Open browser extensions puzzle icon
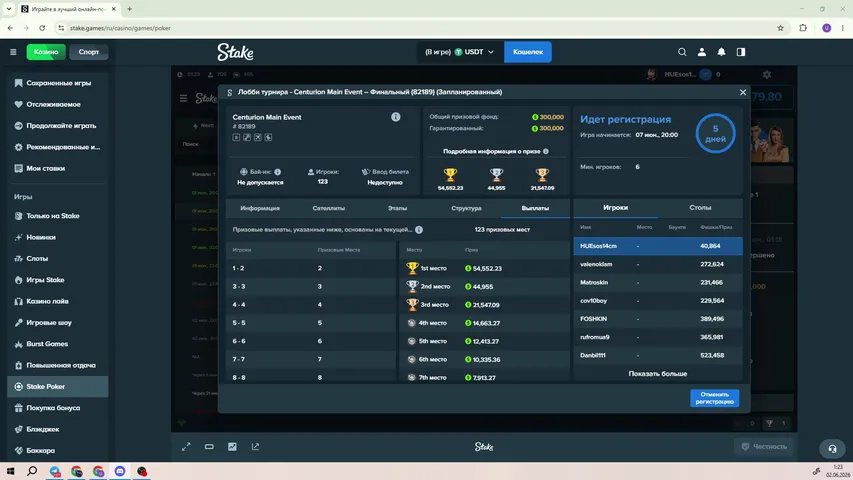This screenshot has width=853, height=480. tap(803, 28)
